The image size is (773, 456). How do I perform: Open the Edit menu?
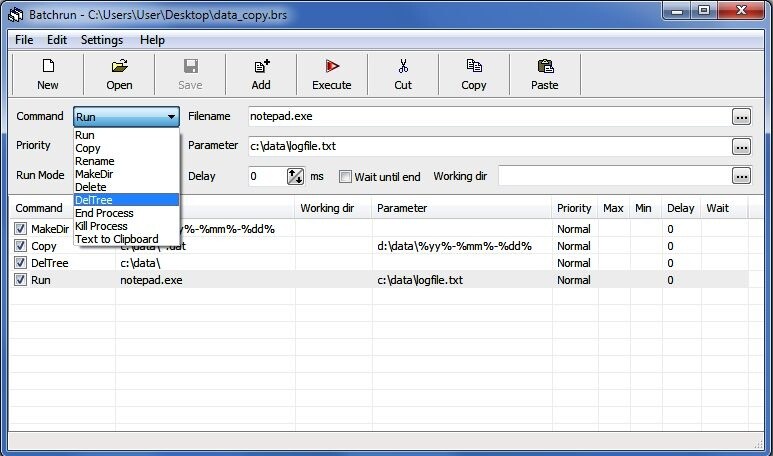pyautogui.click(x=57, y=40)
